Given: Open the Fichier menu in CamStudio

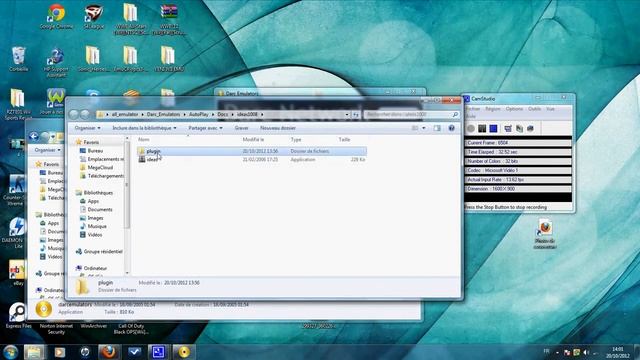Looking at the screenshot, I should point(473,109).
